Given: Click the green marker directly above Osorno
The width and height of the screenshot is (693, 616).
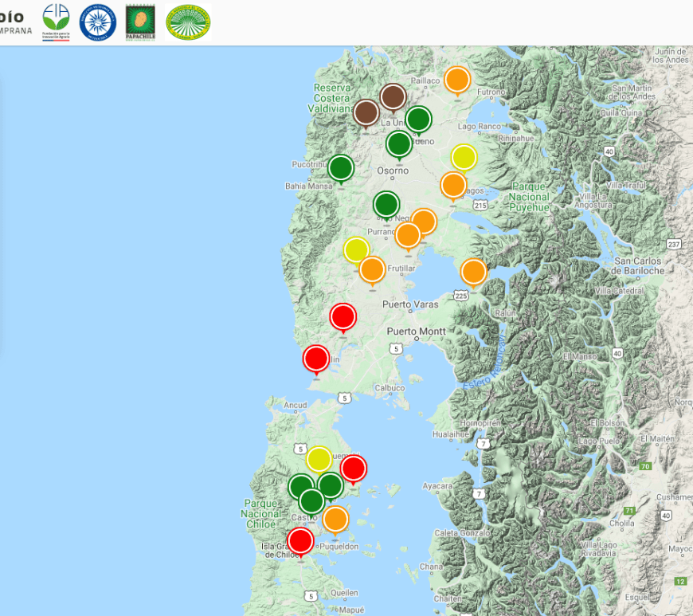Looking at the screenshot, I should 399,143.
